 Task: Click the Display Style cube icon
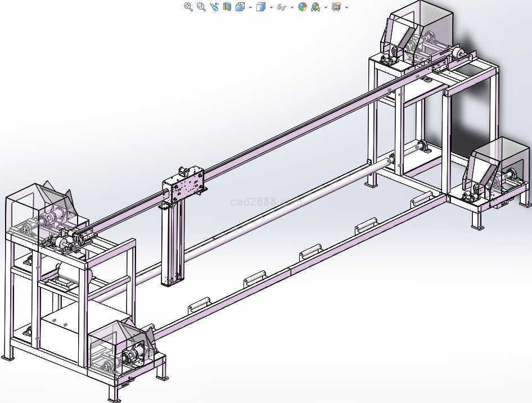(x=261, y=7)
